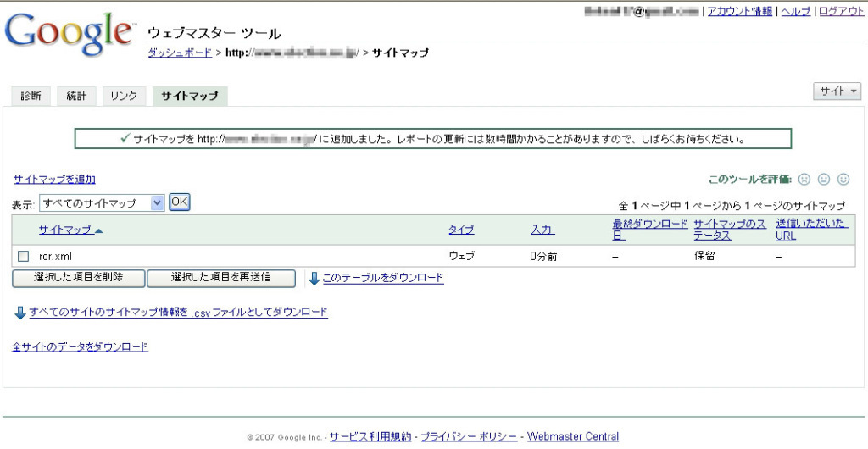Open アカウント情報 link

(739, 11)
